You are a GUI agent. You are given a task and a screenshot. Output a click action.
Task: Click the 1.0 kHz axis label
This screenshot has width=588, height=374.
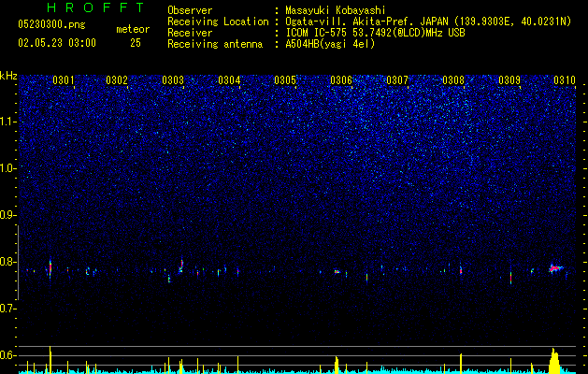tap(7, 168)
